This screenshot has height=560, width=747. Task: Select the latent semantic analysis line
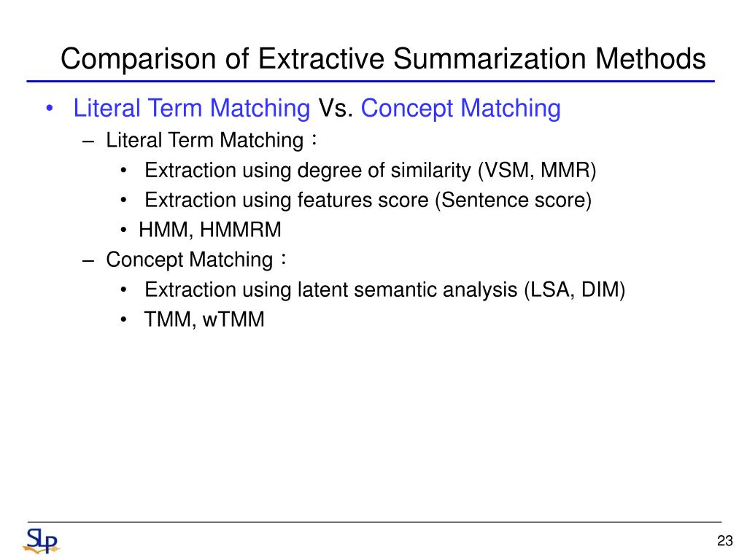click(x=384, y=290)
